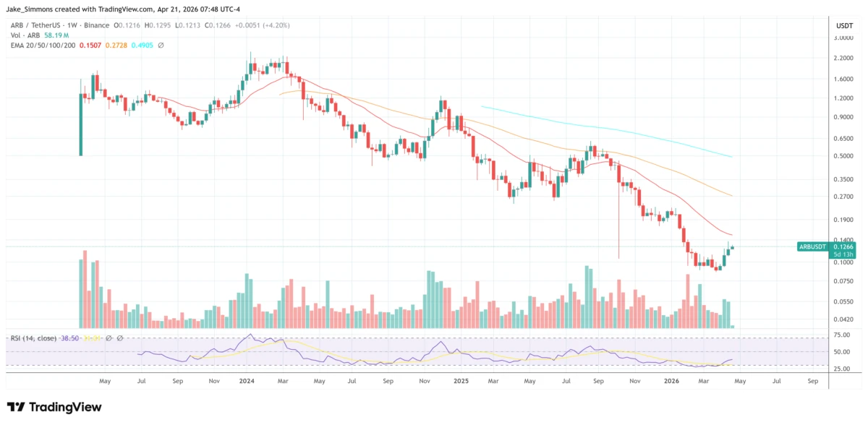Click the ARBUSDT price label tag
Image resolution: width=868 pixels, height=425 pixels.
pos(814,246)
